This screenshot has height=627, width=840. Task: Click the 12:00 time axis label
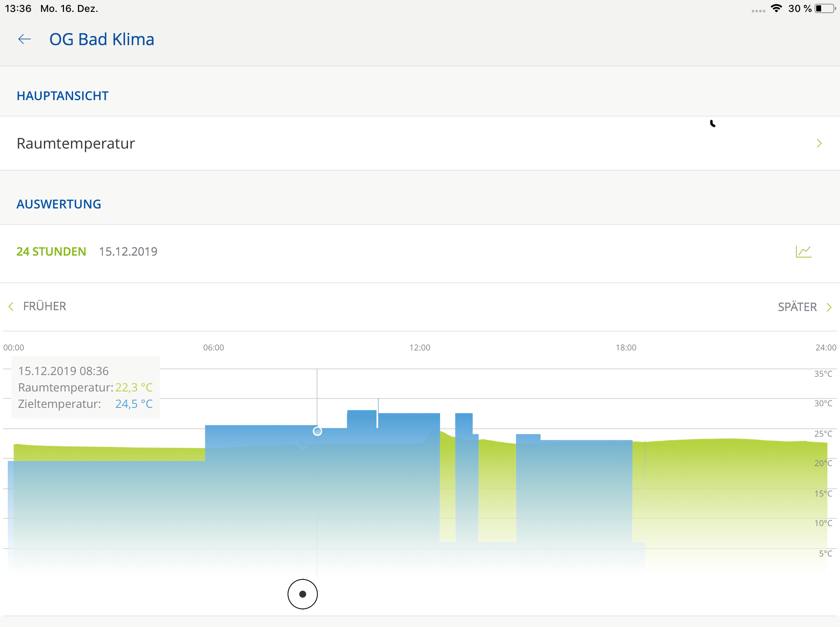coord(420,348)
